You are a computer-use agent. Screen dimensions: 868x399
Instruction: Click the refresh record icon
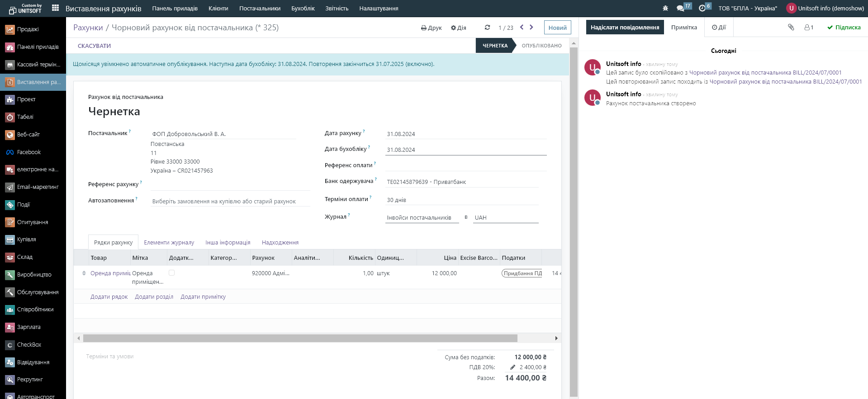click(487, 28)
